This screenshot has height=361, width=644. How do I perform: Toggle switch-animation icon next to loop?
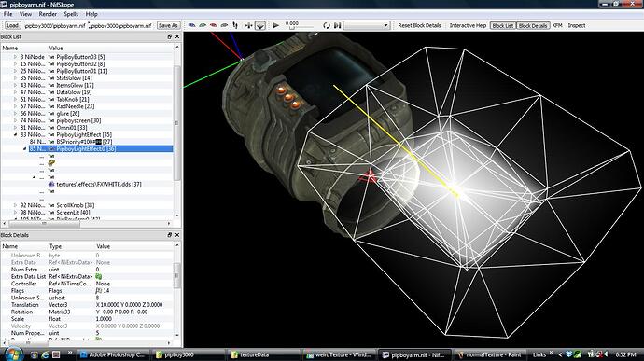tap(337, 25)
